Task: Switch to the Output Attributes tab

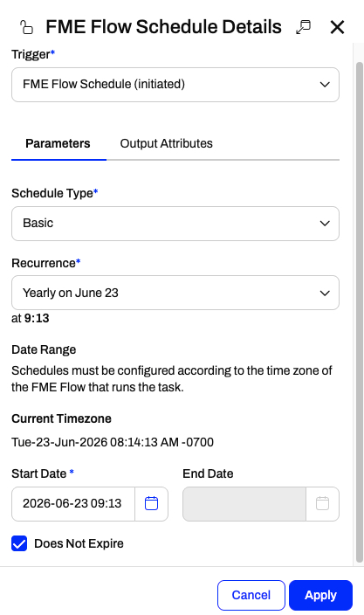Action: pos(166,143)
